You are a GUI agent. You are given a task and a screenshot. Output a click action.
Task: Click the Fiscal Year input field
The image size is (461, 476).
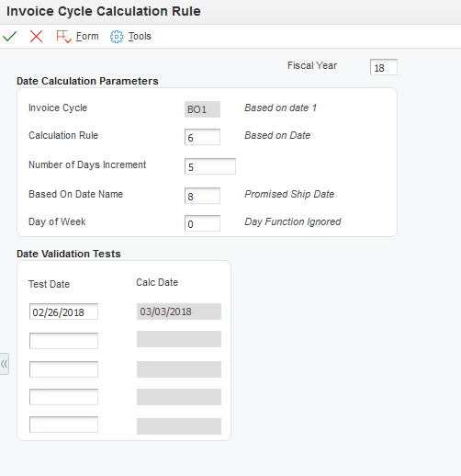click(x=384, y=67)
